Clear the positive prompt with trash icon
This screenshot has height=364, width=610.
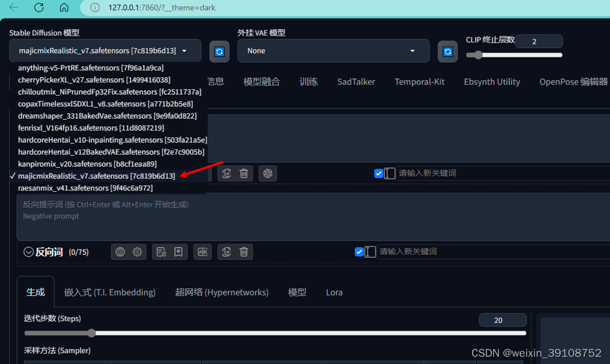[x=244, y=173]
